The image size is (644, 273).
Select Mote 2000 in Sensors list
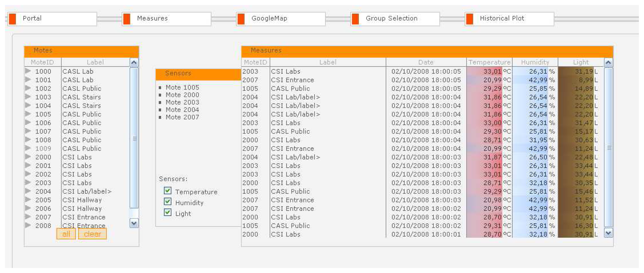pyautogui.click(x=182, y=95)
